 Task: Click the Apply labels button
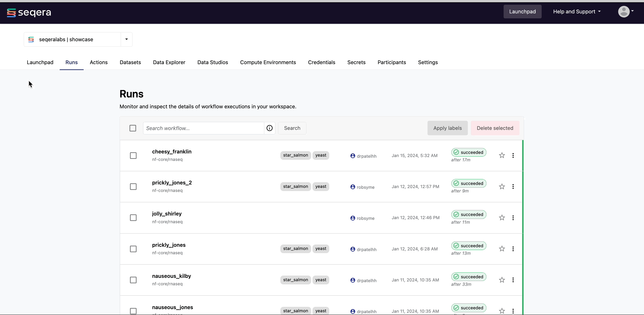click(447, 128)
